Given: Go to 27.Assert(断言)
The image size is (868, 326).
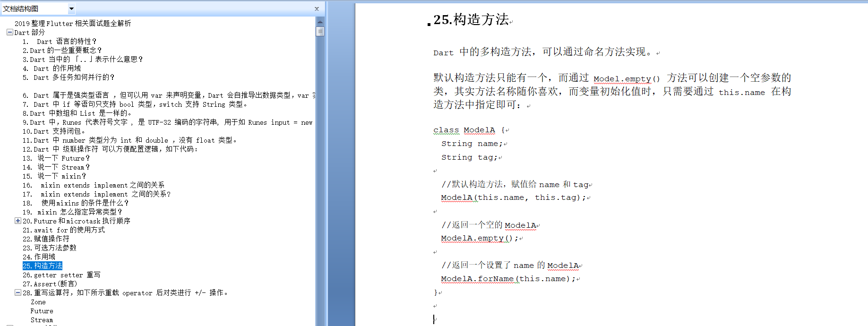Looking at the screenshot, I should (x=50, y=283).
